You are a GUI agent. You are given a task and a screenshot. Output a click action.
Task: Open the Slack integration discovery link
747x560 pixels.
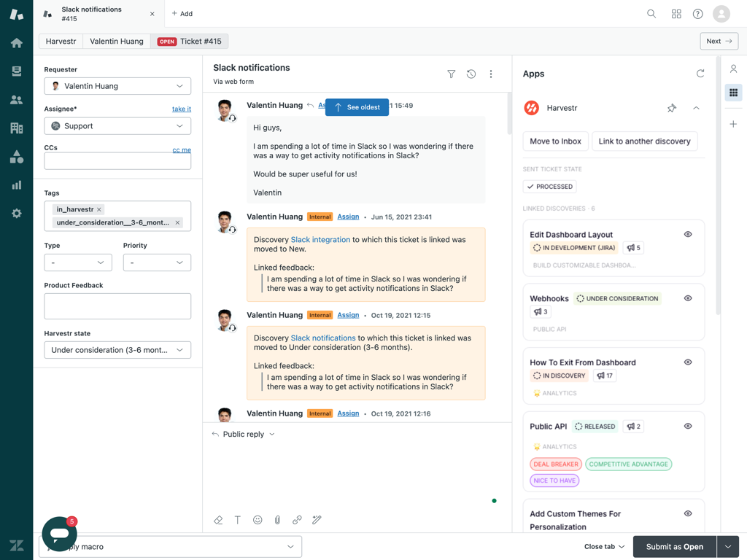coord(320,239)
